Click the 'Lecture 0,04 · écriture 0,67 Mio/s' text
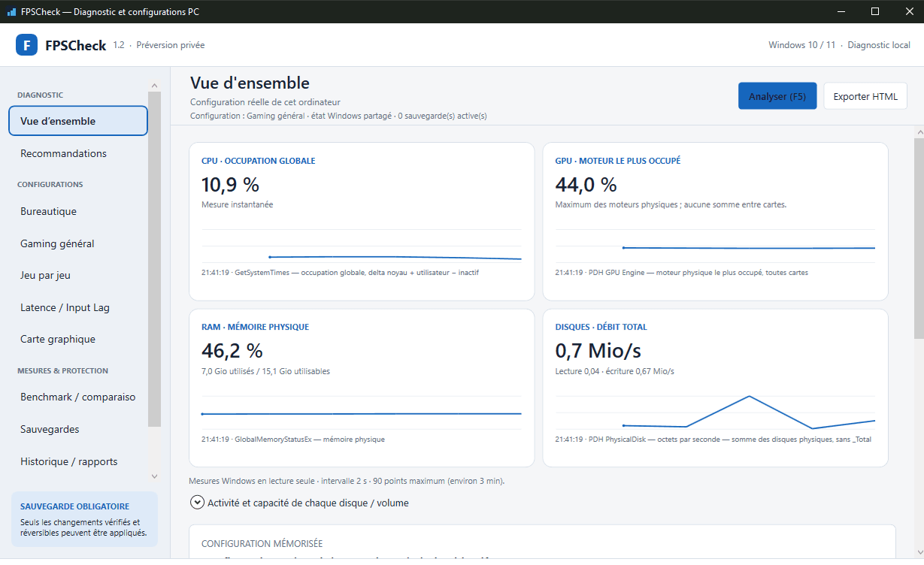This screenshot has width=924, height=565. [x=615, y=371]
